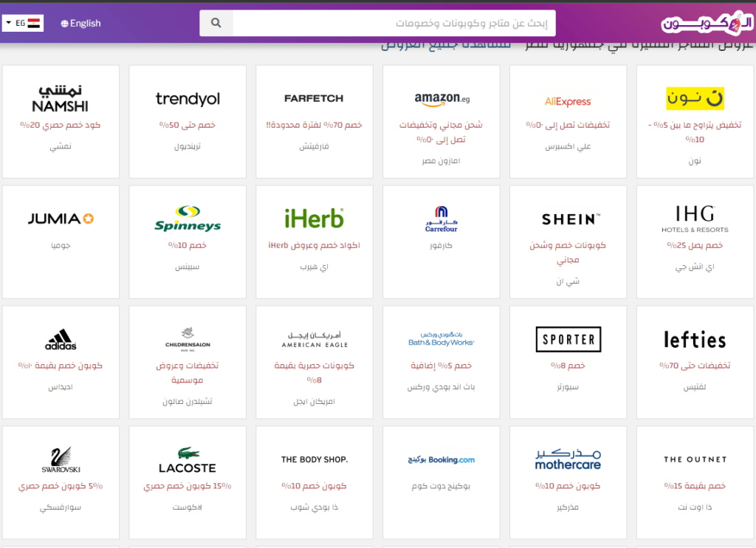This screenshot has width=756, height=548.
Task: Click the Arabic store name علي اكسبرس
Action: (x=568, y=146)
